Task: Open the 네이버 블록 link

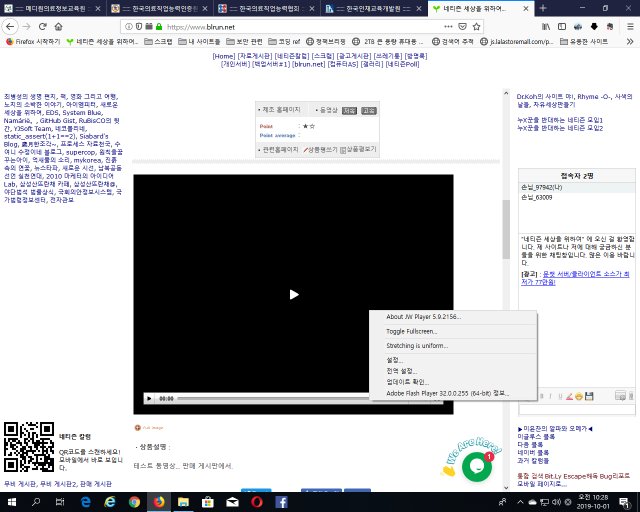Action: point(533,453)
